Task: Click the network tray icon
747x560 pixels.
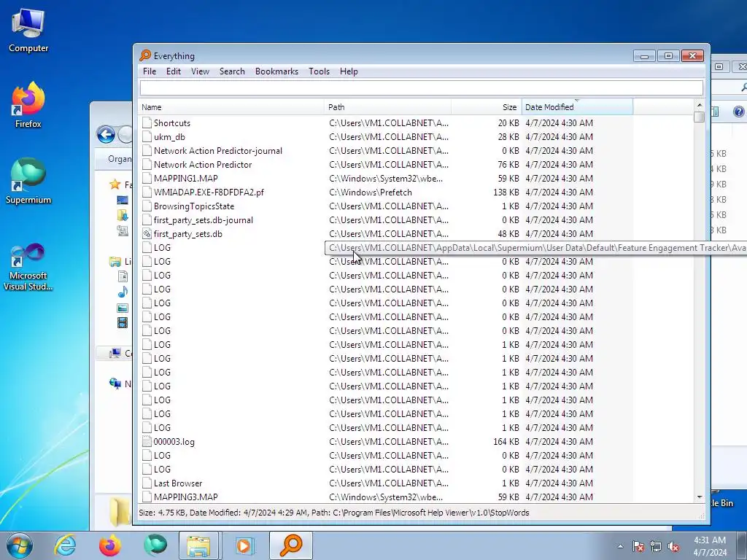Action: click(656, 546)
